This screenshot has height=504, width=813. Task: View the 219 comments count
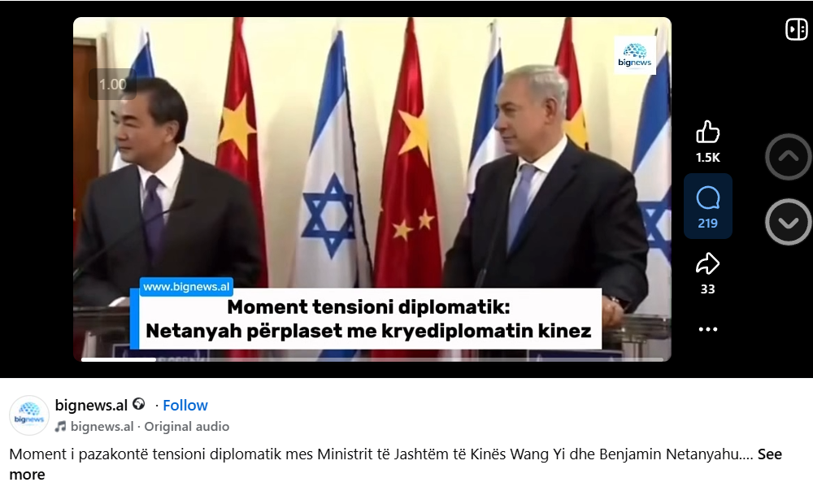coord(708,224)
